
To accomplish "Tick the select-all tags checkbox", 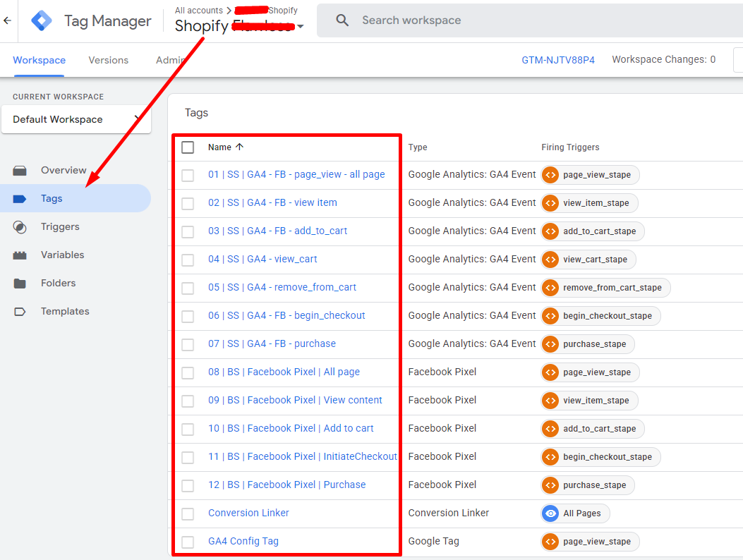I will (188, 147).
